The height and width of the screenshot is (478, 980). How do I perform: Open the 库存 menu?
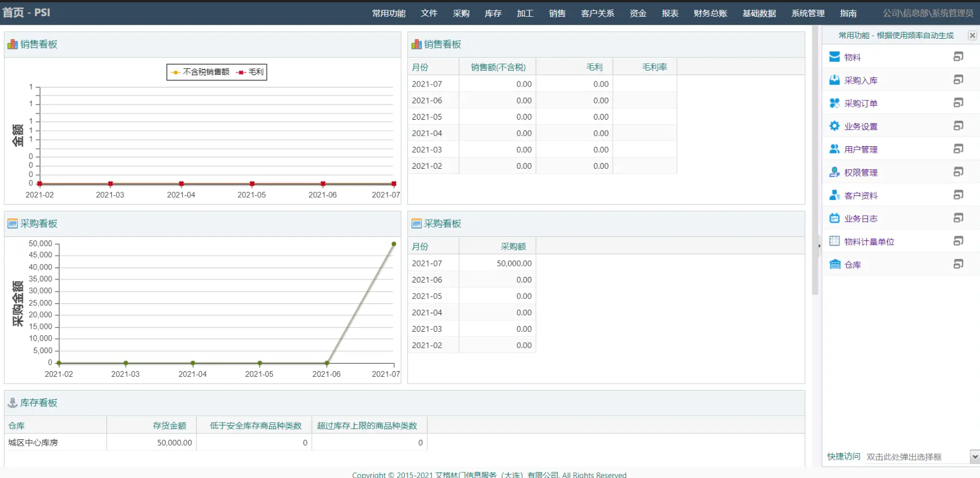click(493, 13)
